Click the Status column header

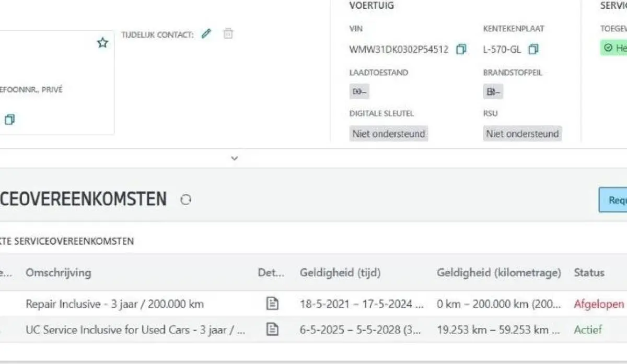click(x=589, y=273)
